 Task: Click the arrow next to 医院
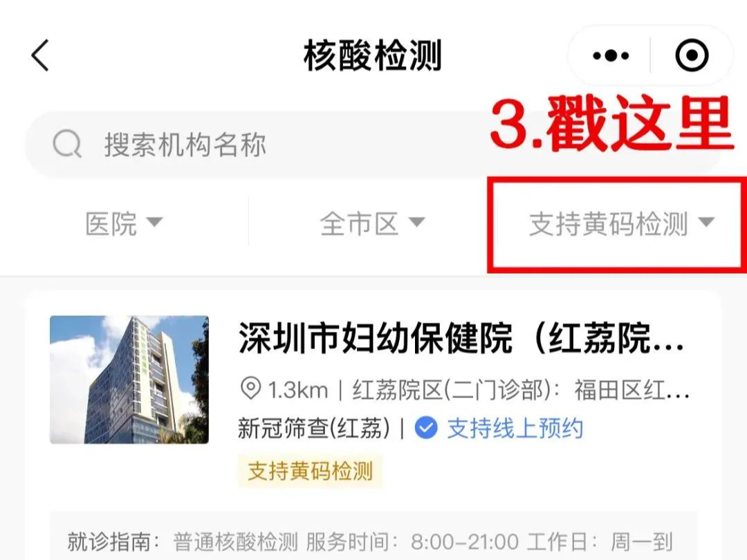[x=154, y=222]
